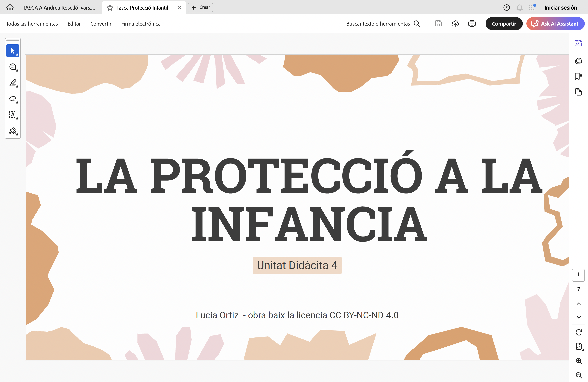Select the comment tool in left toolbar
The image size is (588, 382).
click(13, 67)
